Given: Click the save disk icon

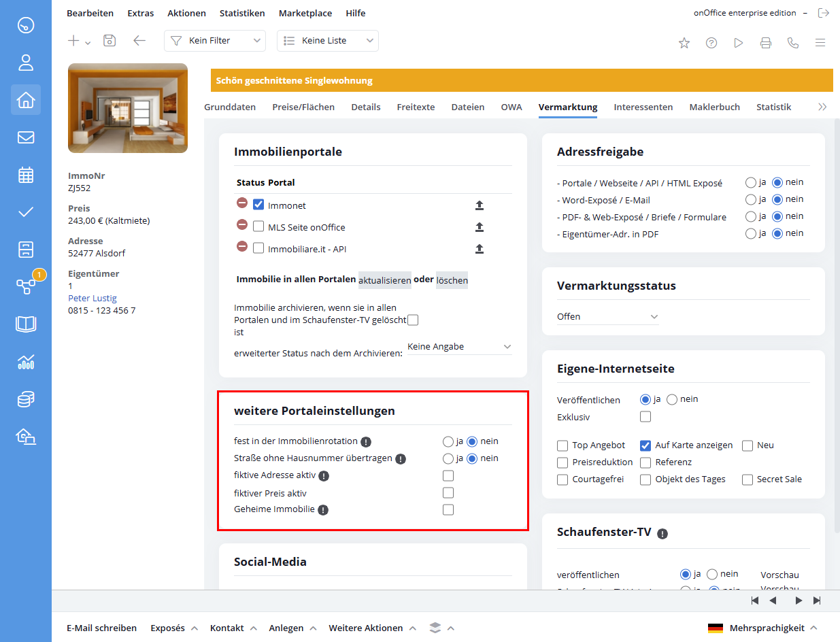Looking at the screenshot, I should [110, 41].
